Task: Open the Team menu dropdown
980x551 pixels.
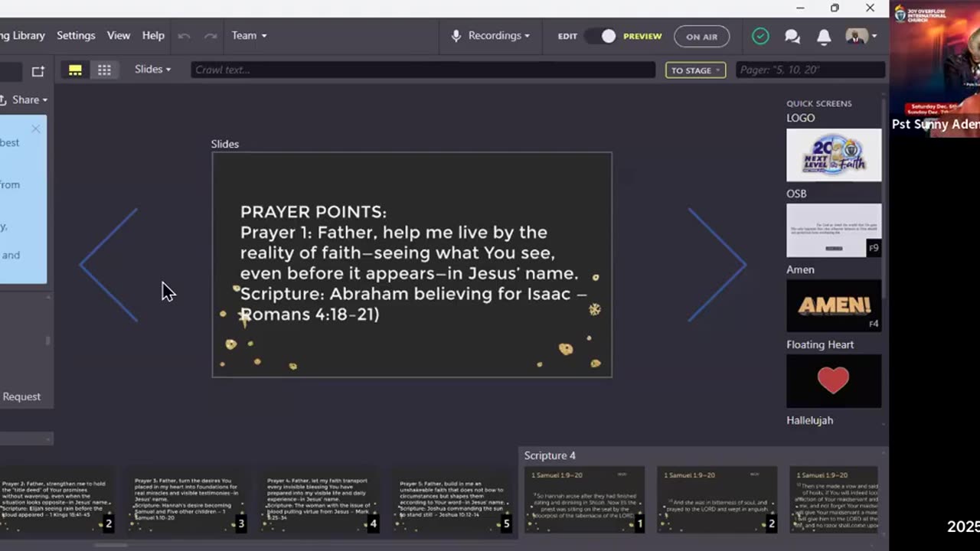Action: [x=250, y=35]
